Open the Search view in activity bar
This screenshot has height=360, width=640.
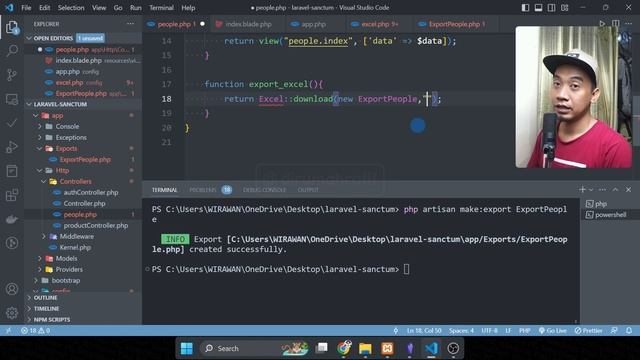[12, 51]
